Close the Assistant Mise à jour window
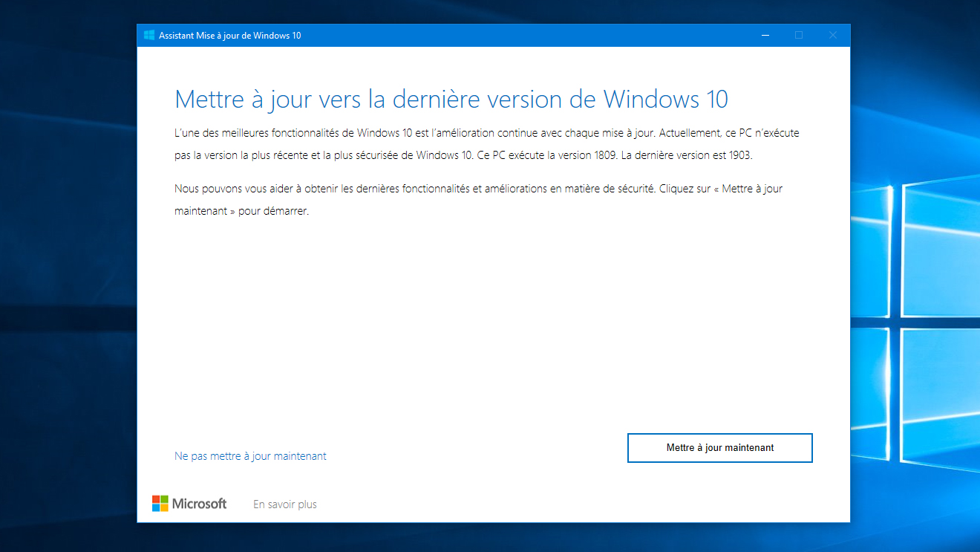Viewport: 980px width, 552px height. [x=833, y=35]
